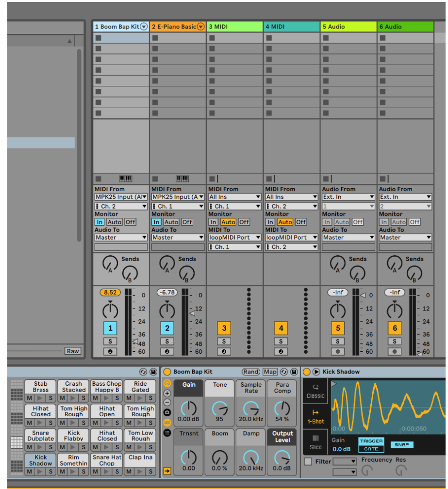Select the Hihat Open pad

coord(107,411)
